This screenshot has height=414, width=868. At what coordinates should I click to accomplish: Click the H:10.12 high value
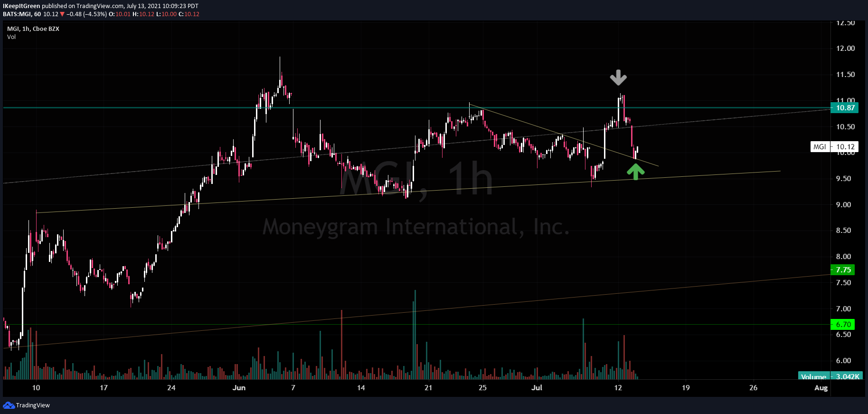(x=143, y=14)
